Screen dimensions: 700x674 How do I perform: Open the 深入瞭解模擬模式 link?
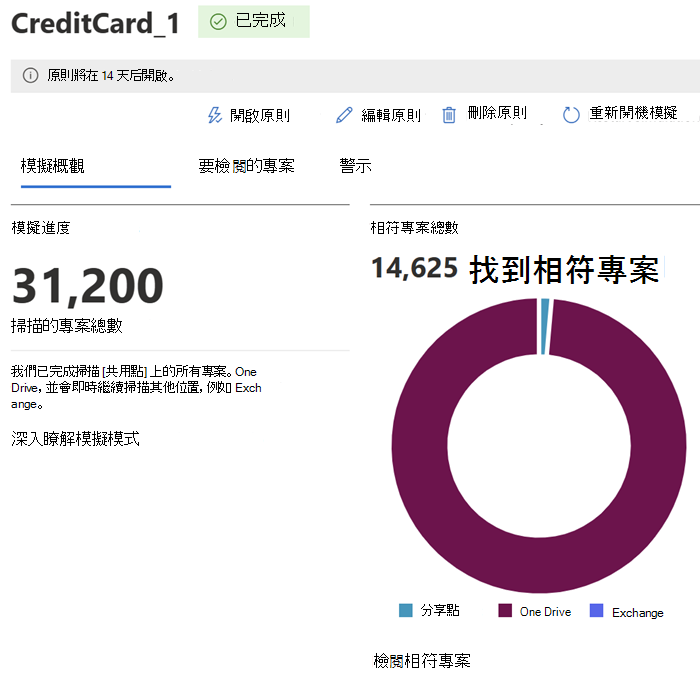[75, 439]
